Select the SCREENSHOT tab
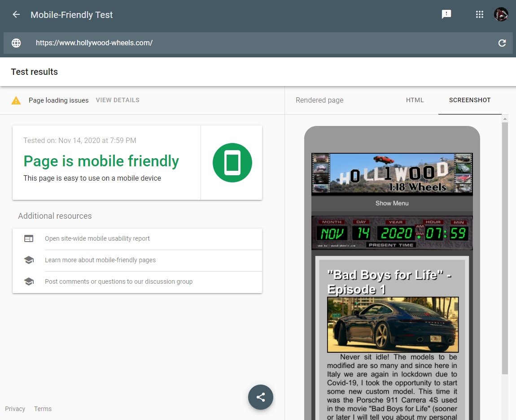Viewport: 516px width, 420px height. [470, 100]
